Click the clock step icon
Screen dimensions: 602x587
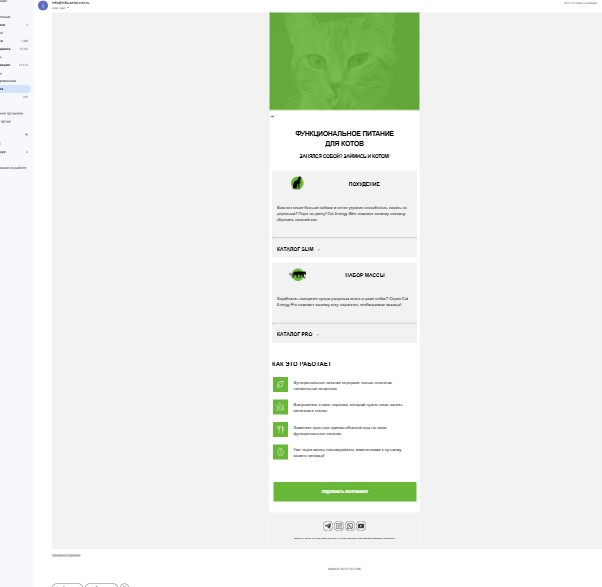(x=280, y=452)
